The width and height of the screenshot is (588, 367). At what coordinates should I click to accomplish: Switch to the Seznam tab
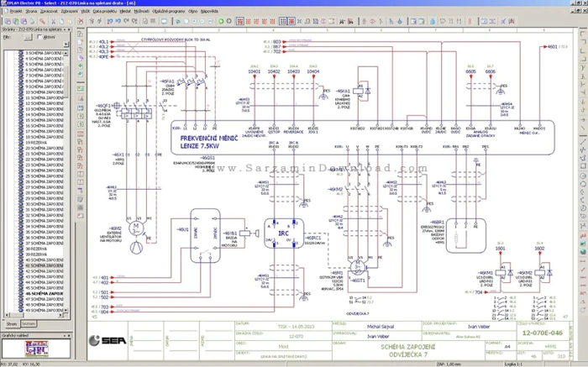[28, 323]
